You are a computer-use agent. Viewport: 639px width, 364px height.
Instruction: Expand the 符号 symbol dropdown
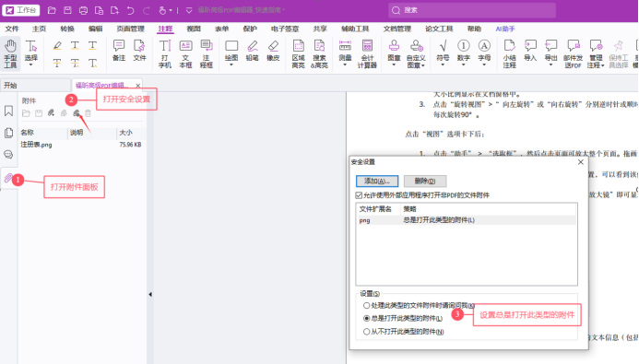(x=443, y=65)
